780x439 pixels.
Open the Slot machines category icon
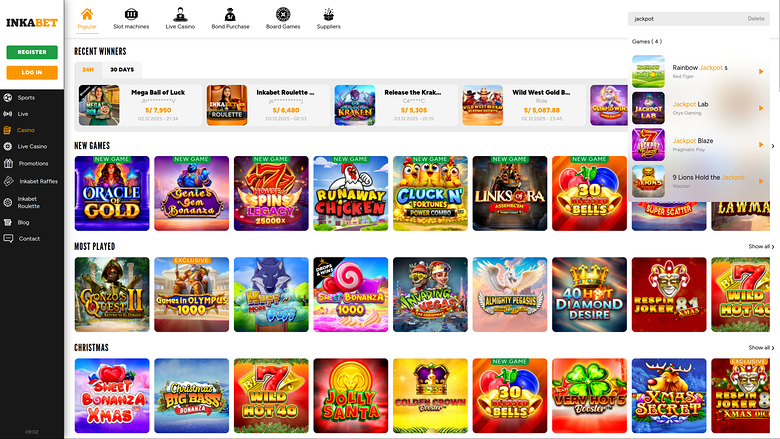[131, 14]
